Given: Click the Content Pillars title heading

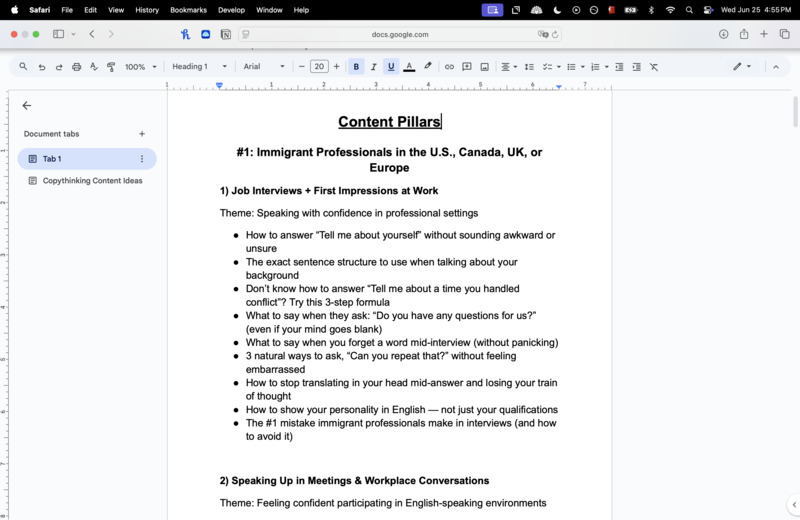Looking at the screenshot, I should pos(389,122).
